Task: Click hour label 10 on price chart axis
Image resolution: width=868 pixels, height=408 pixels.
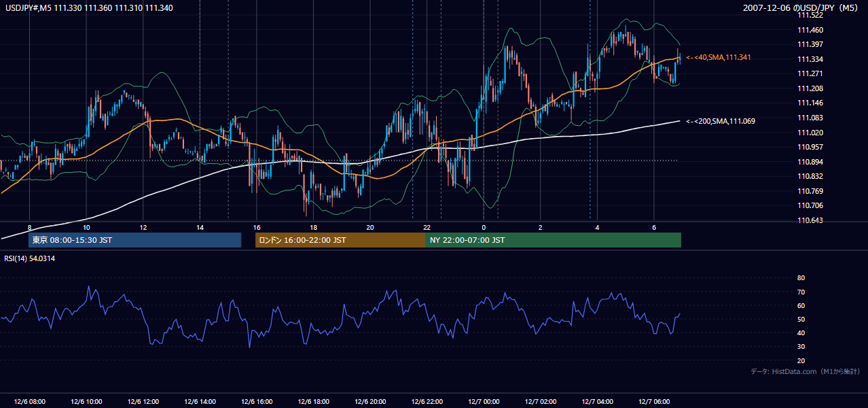Action: tap(86, 227)
